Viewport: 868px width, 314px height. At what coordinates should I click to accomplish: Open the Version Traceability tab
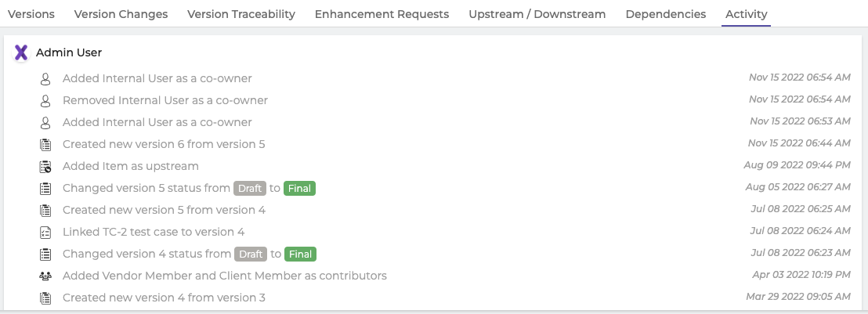[x=241, y=14]
